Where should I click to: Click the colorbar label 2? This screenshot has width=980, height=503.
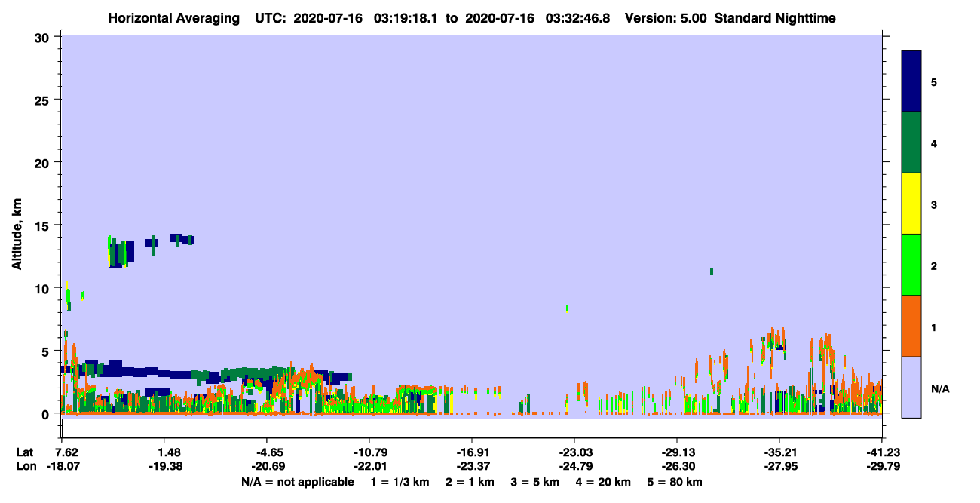(934, 265)
